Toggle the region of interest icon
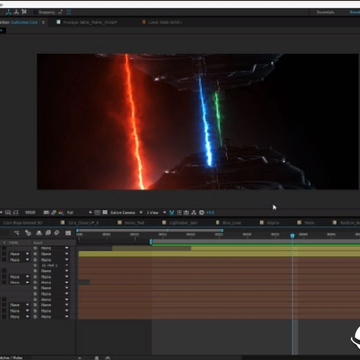The image size is (360, 360). 97,213
